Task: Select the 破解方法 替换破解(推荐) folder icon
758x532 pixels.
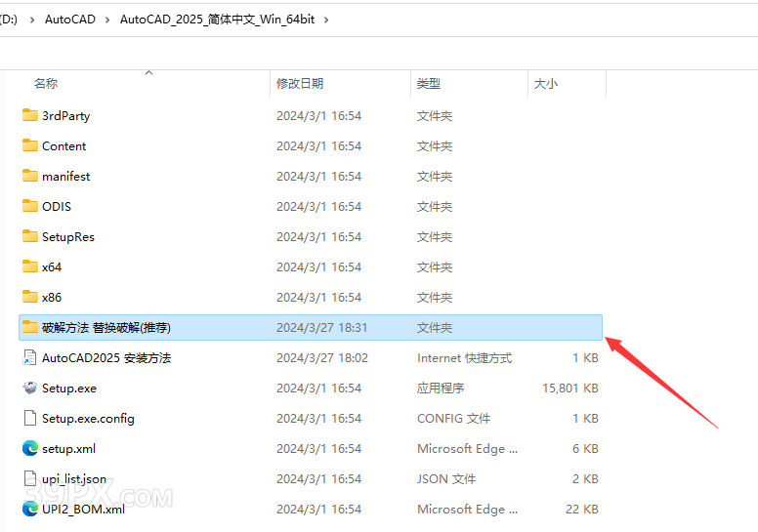Action: pyautogui.click(x=30, y=327)
